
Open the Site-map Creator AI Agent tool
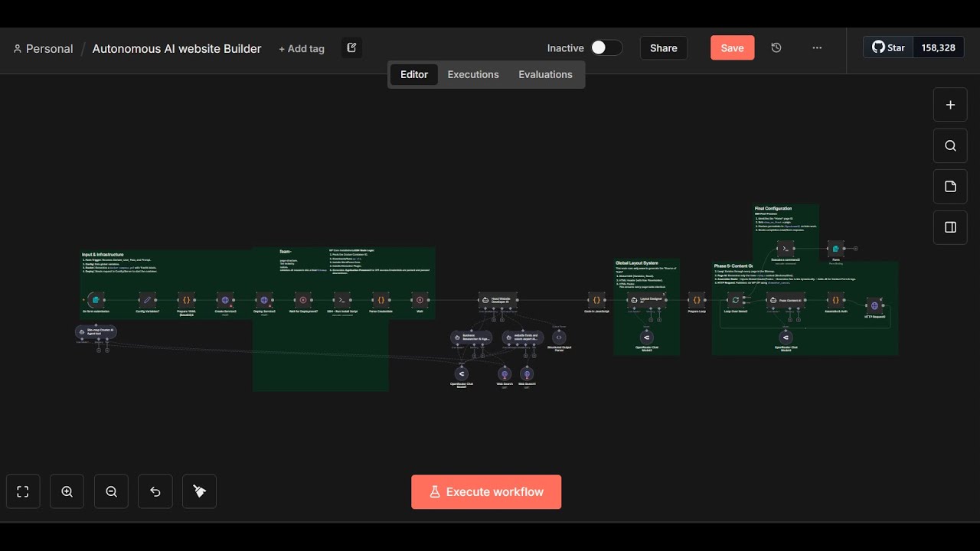pyautogui.click(x=96, y=332)
